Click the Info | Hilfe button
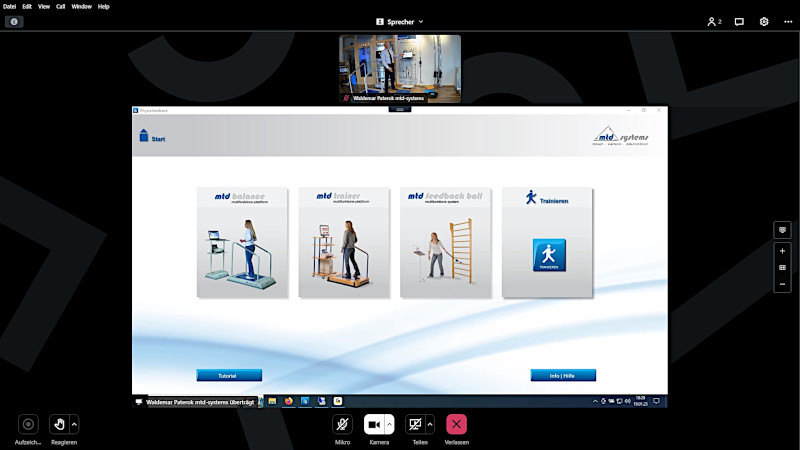The image size is (800, 450). point(563,376)
